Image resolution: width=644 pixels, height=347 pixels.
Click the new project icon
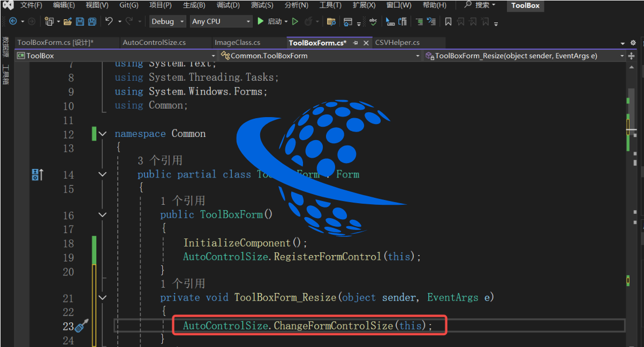pyautogui.click(x=49, y=21)
